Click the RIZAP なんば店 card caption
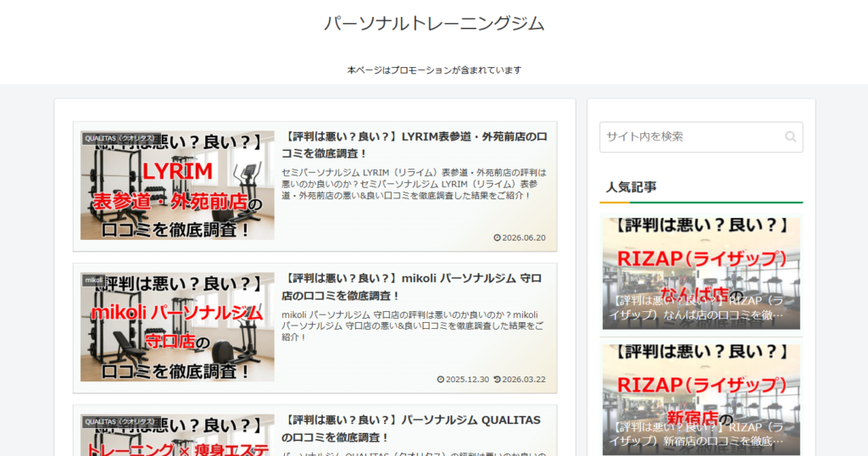Viewport: 868px width, 456px height. tap(697, 308)
